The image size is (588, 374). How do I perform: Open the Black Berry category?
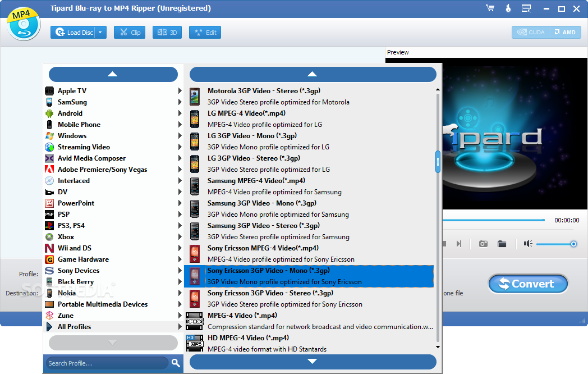tap(113, 282)
